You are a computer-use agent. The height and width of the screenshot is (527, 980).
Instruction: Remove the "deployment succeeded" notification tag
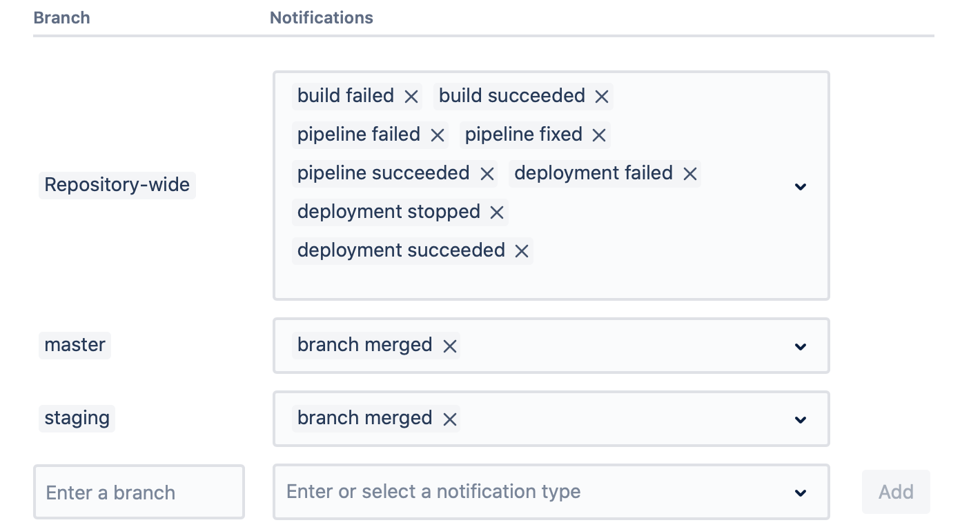tap(521, 251)
